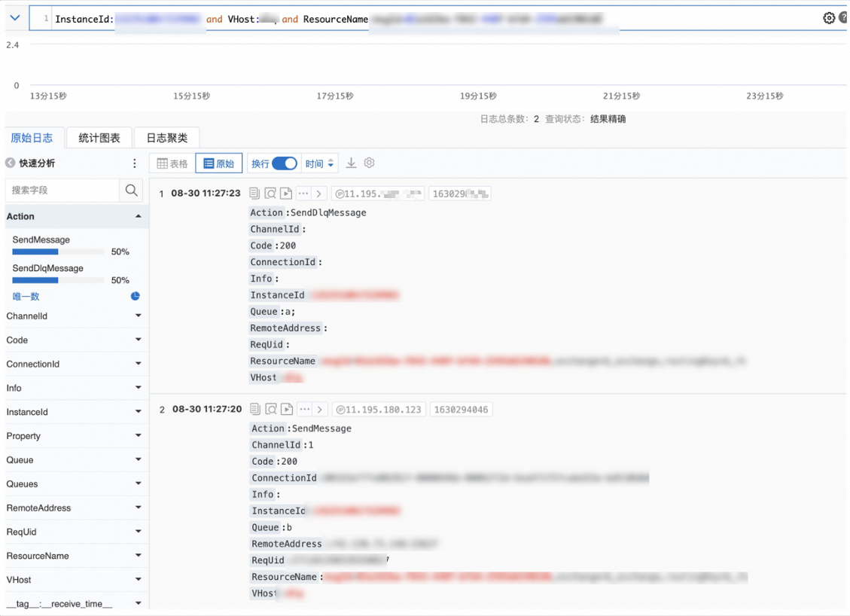Image resolution: width=850 pixels, height=616 pixels.
Task: Click SendMessage 50% bar
Action: point(58,252)
